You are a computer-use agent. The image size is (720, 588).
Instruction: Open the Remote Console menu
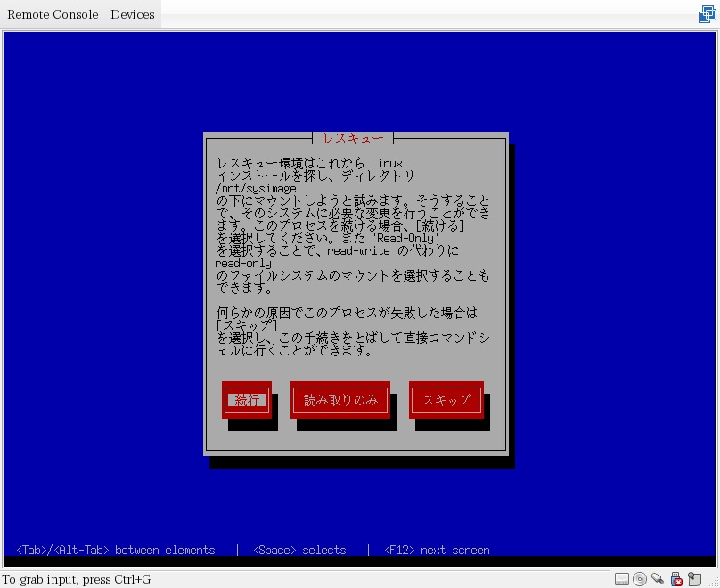pyautogui.click(x=53, y=14)
